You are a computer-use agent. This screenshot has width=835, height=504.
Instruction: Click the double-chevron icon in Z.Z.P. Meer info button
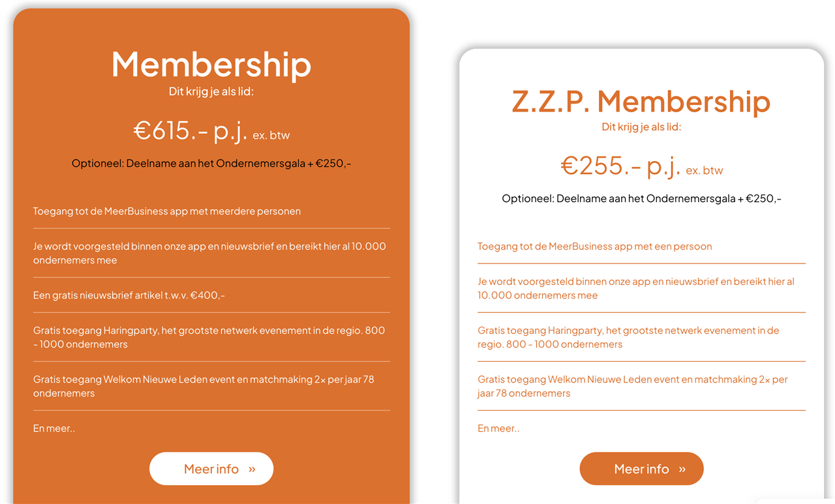click(x=682, y=469)
